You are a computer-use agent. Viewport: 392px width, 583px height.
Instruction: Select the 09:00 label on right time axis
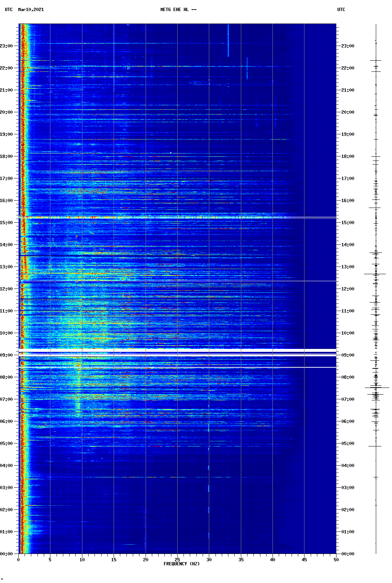(x=348, y=355)
